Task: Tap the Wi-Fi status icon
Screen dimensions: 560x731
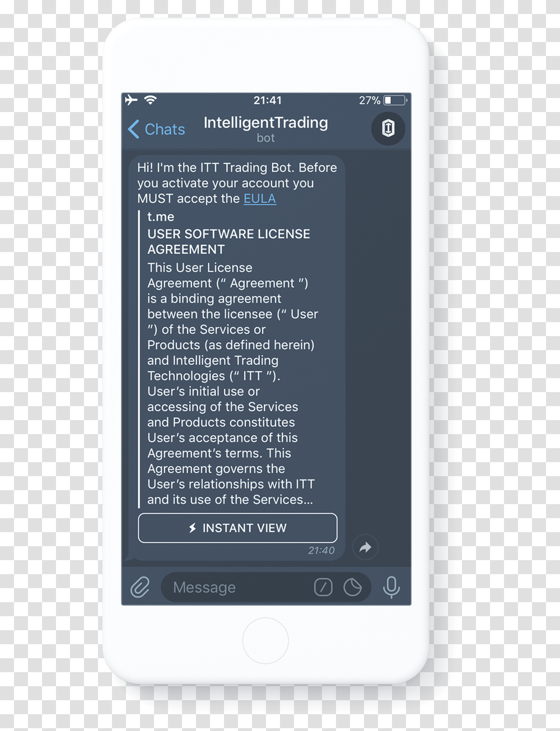Action: pos(150,100)
